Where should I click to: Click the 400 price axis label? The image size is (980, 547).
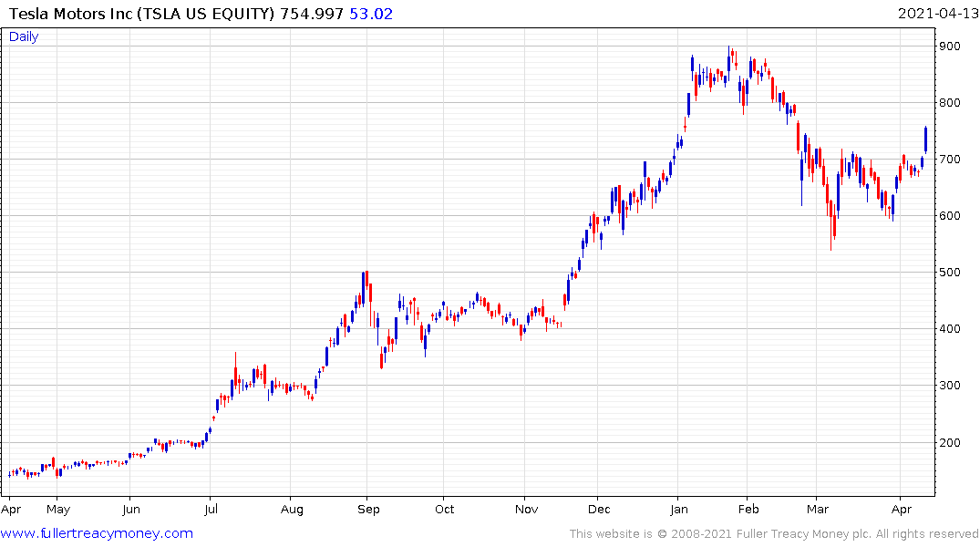950,329
